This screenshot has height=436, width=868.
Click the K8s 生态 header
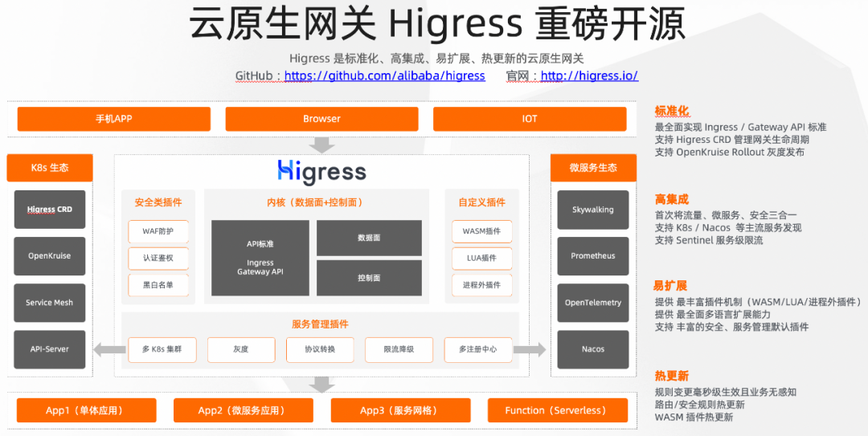(50, 168)
